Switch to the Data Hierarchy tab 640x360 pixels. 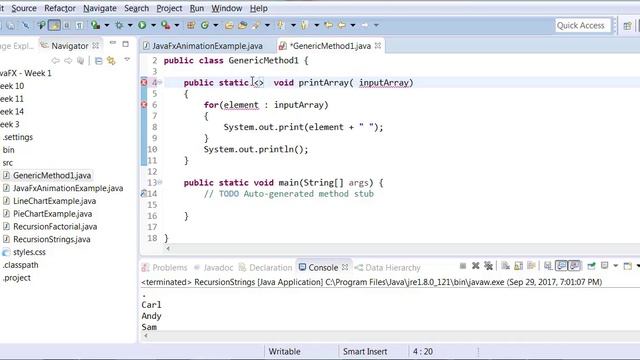[x=387, y=268]
